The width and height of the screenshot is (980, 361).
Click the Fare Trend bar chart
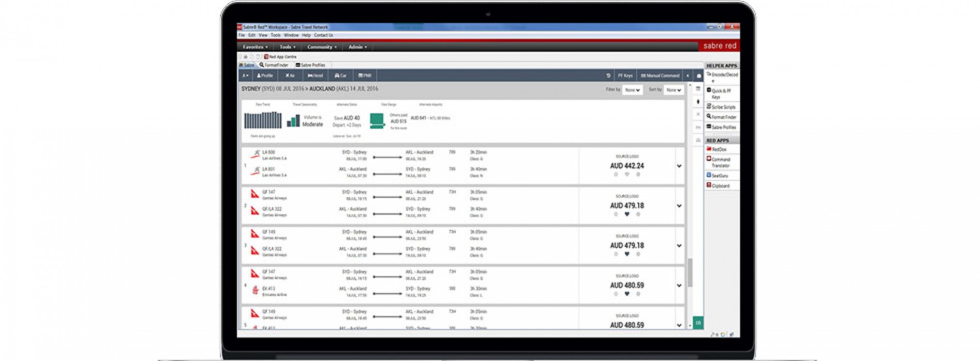coord(263,120)
